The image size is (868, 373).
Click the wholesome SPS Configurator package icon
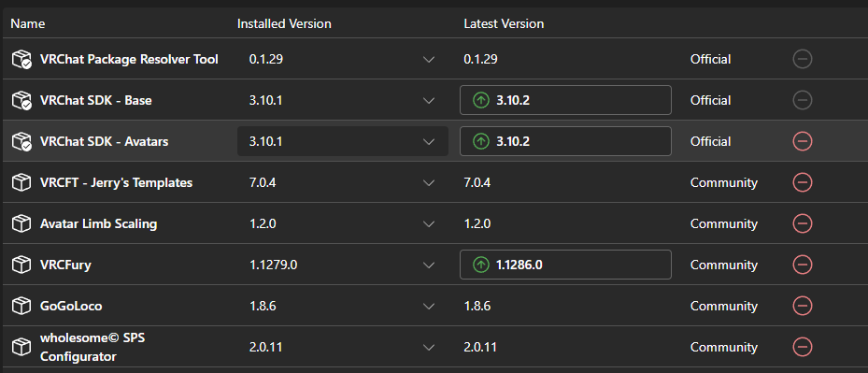(x=21, y=347)
